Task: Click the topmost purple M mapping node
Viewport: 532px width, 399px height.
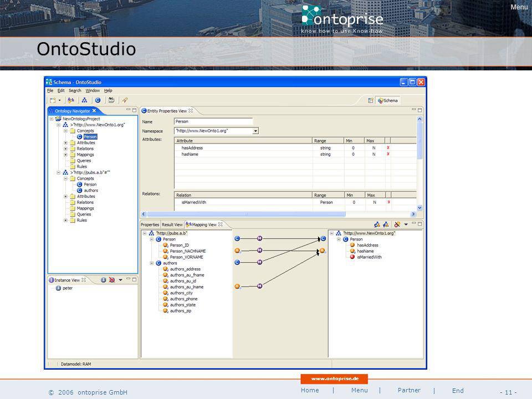Action: (259, 238)
